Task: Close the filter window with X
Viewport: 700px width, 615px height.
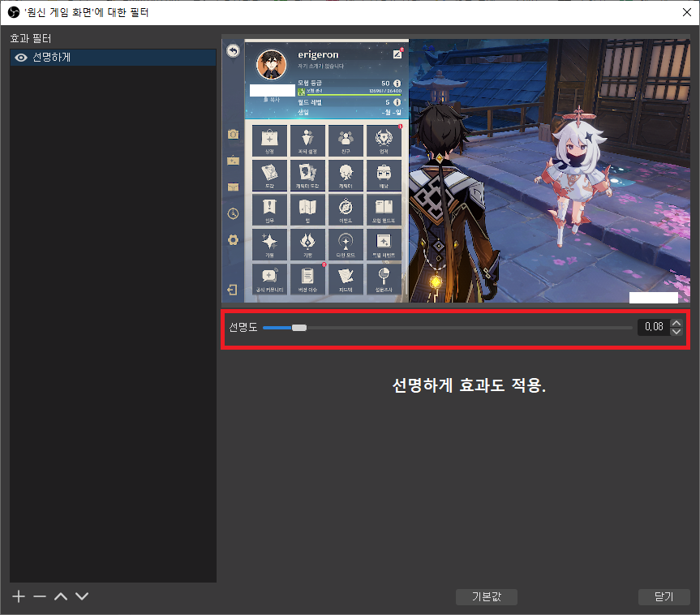Action: point(686,12)
